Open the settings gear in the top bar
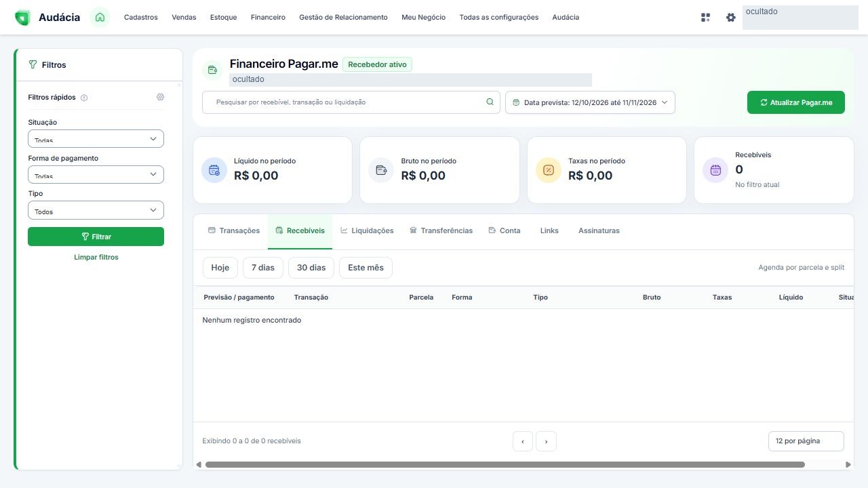 [x=730, y=18]
